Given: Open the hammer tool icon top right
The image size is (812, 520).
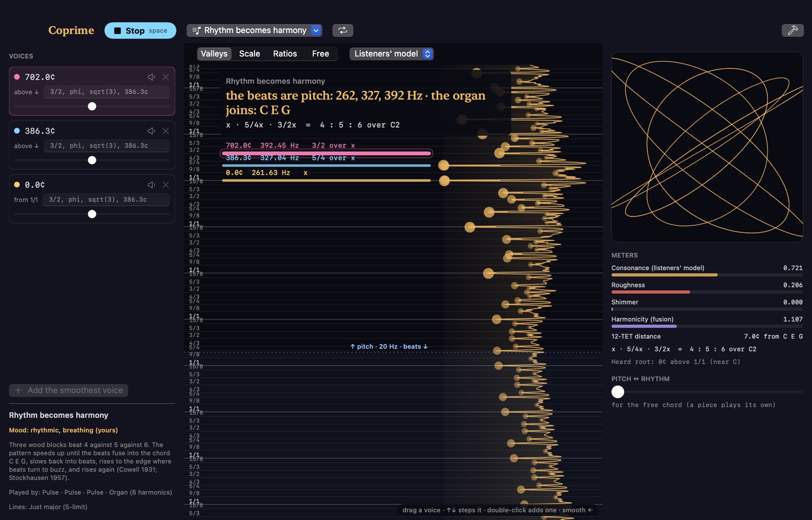Looking at the screenshot, I should (x=793, y=30).
